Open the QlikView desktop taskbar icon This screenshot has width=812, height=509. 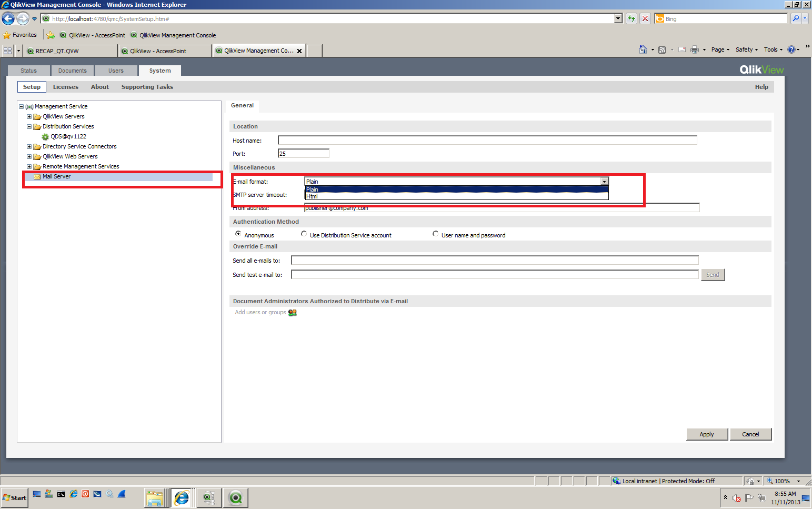pyautogui.click(x=235, y=498)
